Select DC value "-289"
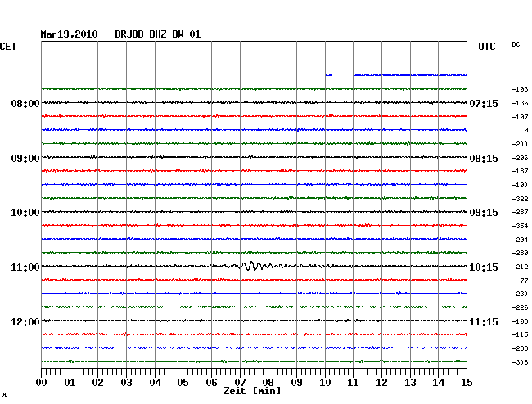The width and height of the screenshot is (532, 404). (x=520, y=253)
